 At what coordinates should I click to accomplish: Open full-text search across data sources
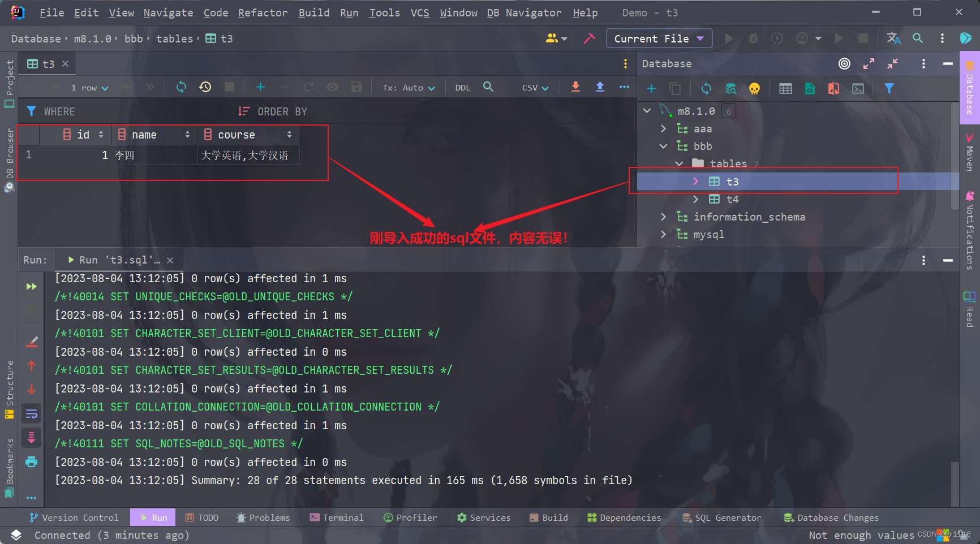730,88
